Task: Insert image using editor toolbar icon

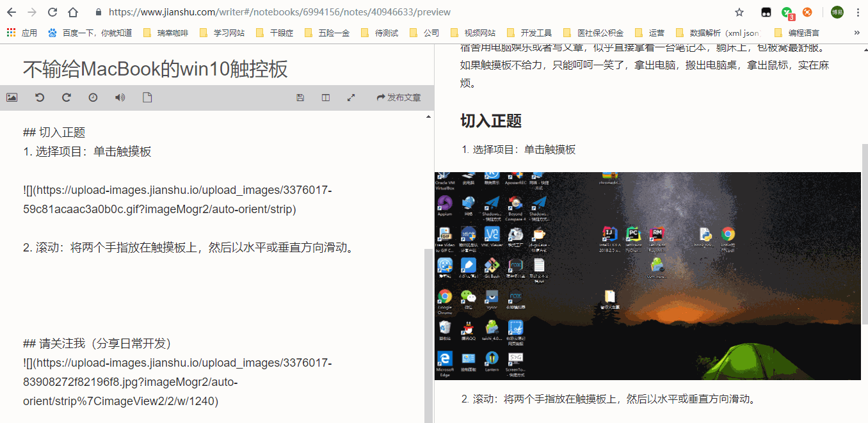Action: [12, 97]
